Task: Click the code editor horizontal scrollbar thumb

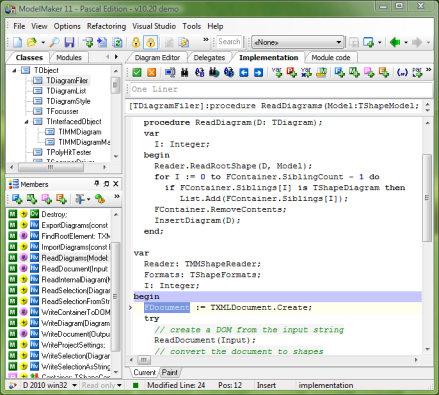Action: tap(144, 360)
